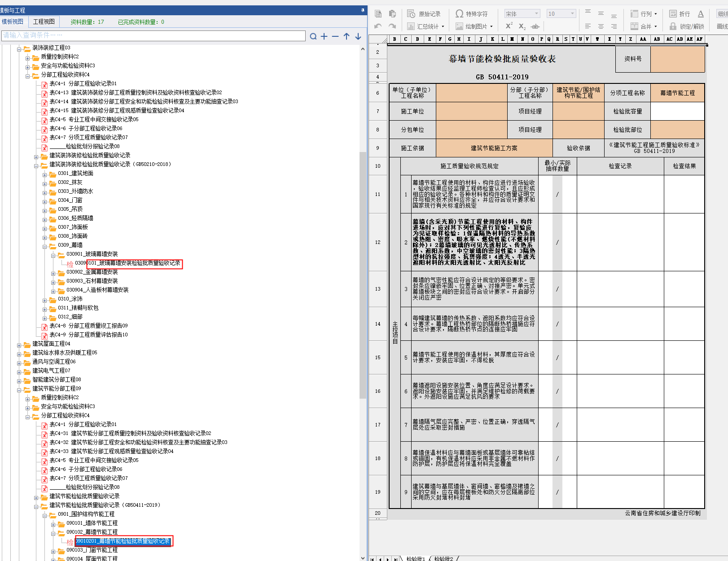This screenshot has width=728, height=561.
Task: Click the first-sheet navigation arrow
Action: tap(373, 559)
